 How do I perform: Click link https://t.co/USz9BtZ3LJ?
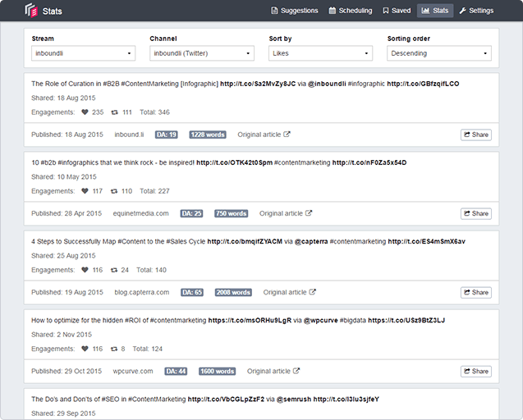406,321
